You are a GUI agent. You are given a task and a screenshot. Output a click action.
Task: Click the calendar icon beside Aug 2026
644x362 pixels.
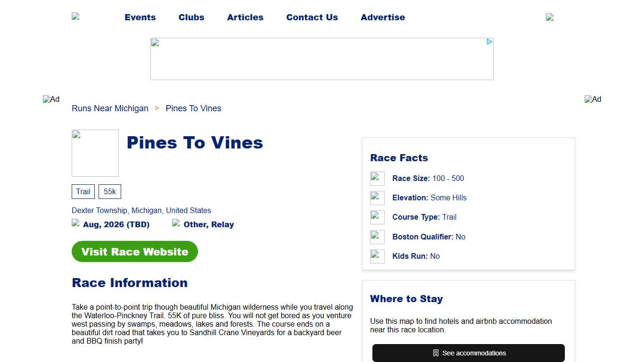(x=75, y=222)
